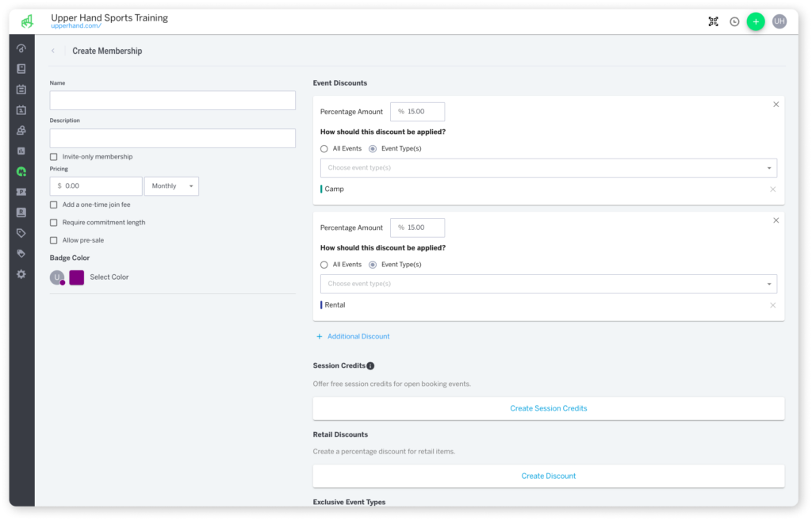Click the price amount field showing 0.00
The width and height of the screenshot is (812, 520).
(x=96, y=186)
